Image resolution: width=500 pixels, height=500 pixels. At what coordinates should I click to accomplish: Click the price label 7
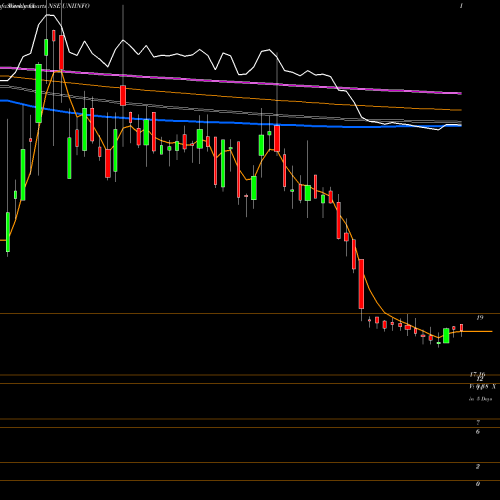478,423
